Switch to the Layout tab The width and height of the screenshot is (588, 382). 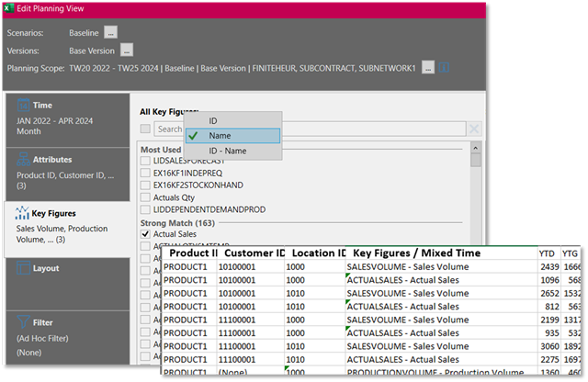tap(68, 284)
